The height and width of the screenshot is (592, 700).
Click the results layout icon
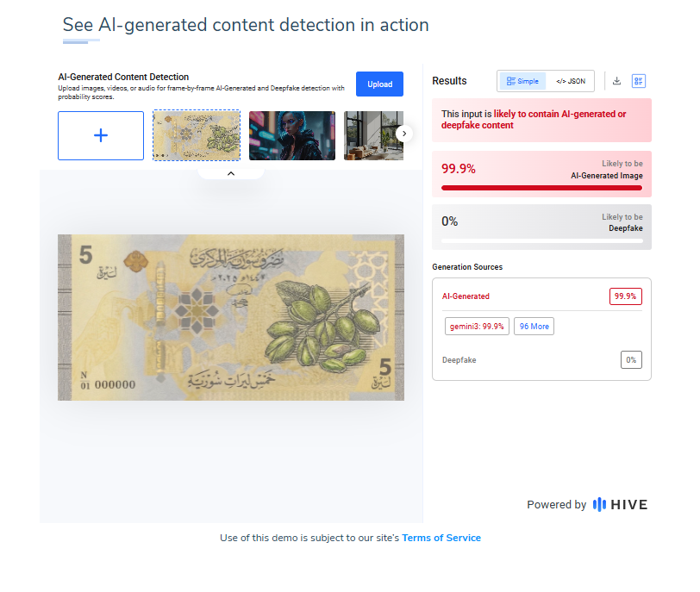click(x=639, y=81)
